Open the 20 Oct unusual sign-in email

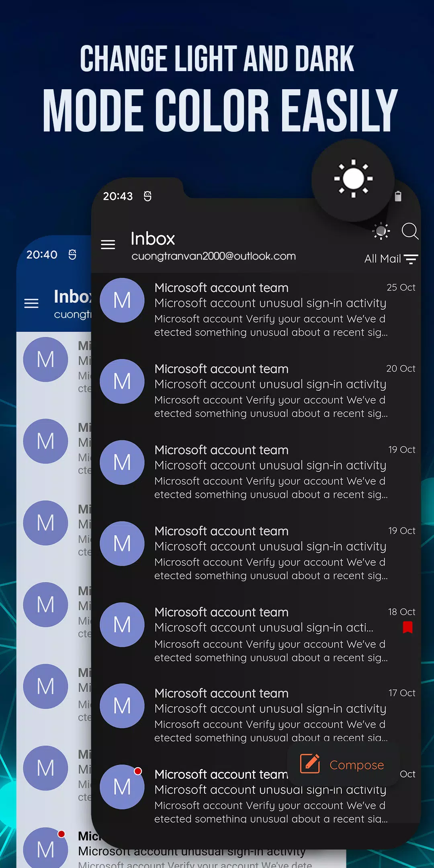(x=270, y=385)
